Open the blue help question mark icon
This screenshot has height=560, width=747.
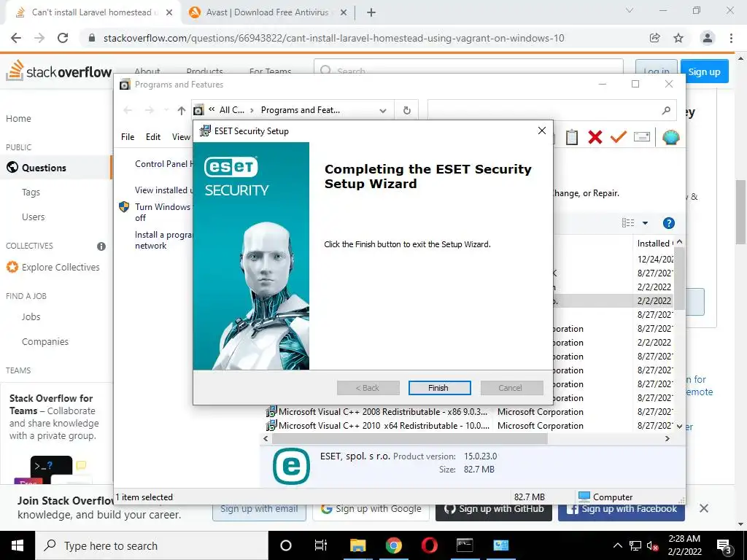click(668, 223)
